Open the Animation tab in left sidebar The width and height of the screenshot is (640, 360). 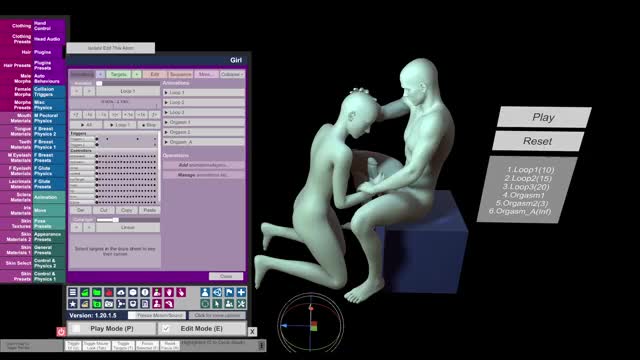[49, 197]
